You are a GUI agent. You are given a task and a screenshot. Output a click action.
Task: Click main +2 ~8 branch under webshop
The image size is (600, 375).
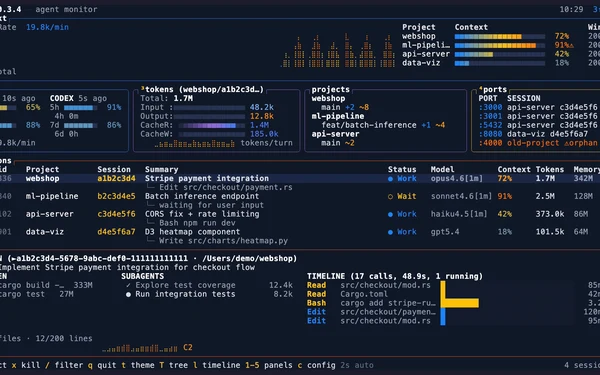(345, 108)
